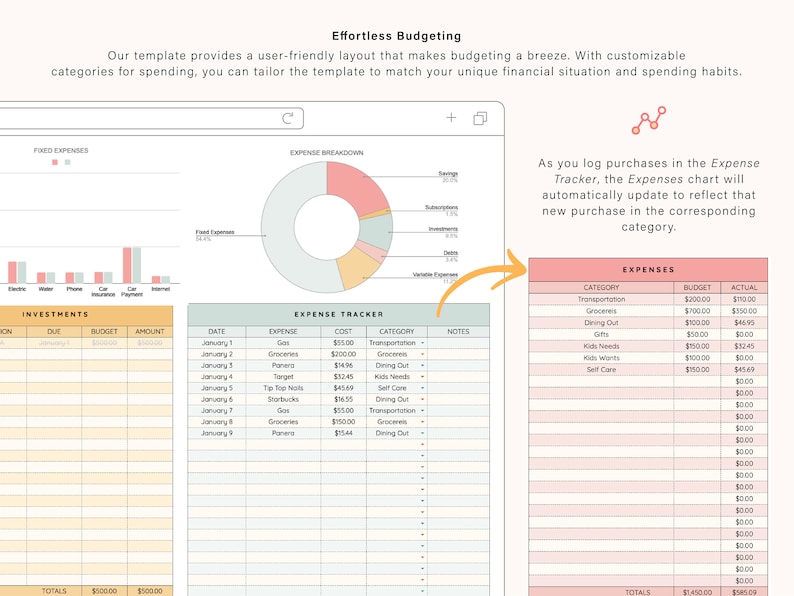The image size is (794, 596).
Task: Click the Subscriptions label on donut chart
Action: [x=442, y=207]
